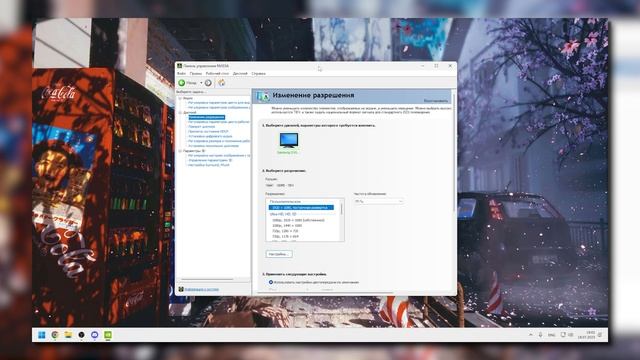Viewport: 640px width, 360px height.
Task: Click the system information icon
Action: click(x=181, y=289)
